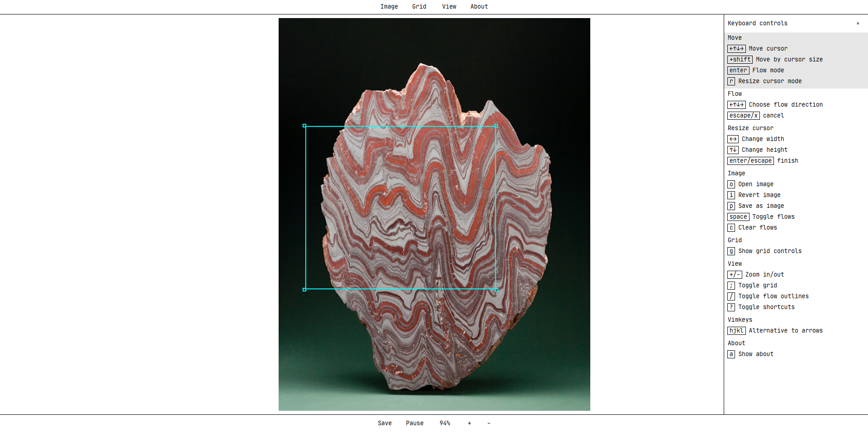Click the bottom-right cursor selection handle
This screenshot has width=868, height=432.
pyautogui.click(x=496, y=290)
